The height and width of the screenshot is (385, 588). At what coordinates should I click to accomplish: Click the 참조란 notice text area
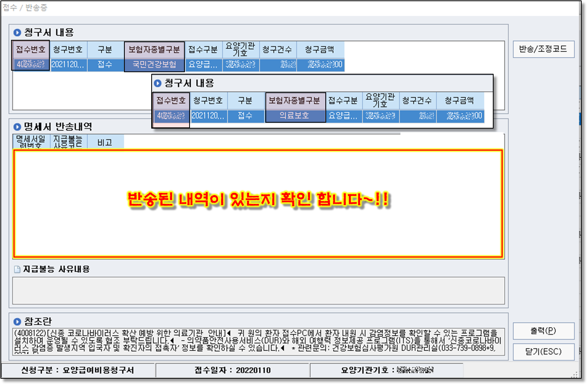tap(258, 342)
